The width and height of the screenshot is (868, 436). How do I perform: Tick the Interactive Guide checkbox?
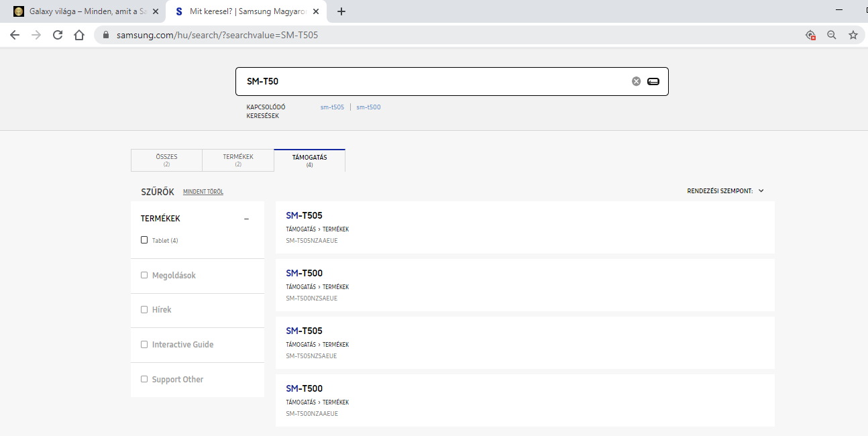(144, 344)
